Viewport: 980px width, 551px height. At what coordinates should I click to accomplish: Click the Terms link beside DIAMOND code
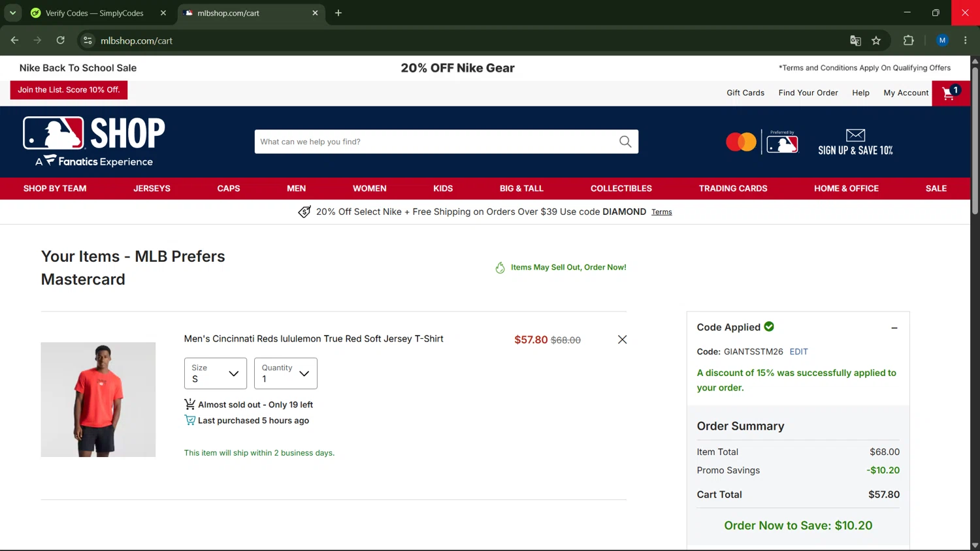tap(661, 212)
